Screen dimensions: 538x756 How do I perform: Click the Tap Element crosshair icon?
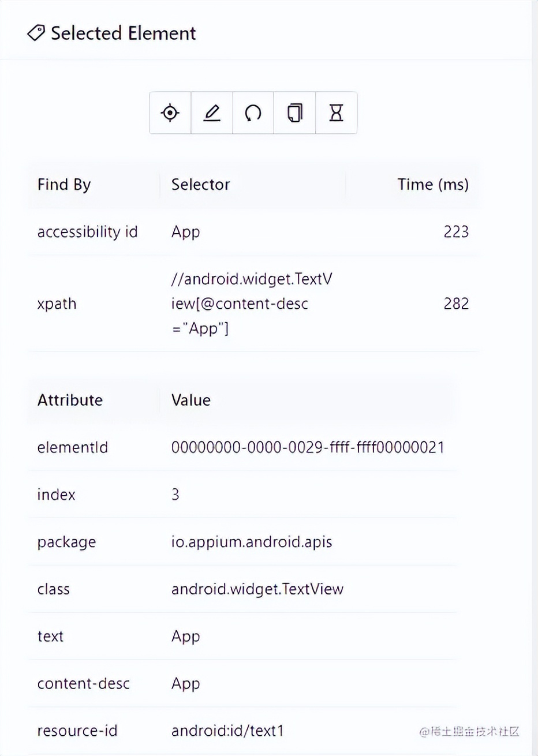click(x=170, y=113)
